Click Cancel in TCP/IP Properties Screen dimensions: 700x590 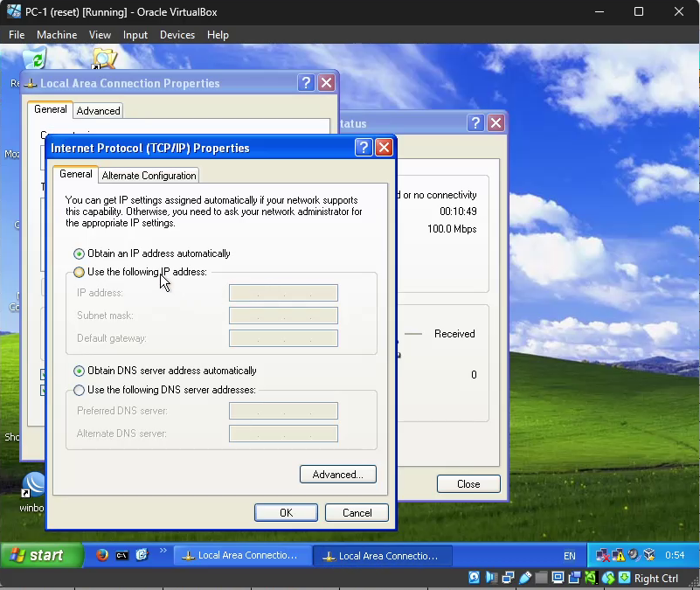[357, 513]
